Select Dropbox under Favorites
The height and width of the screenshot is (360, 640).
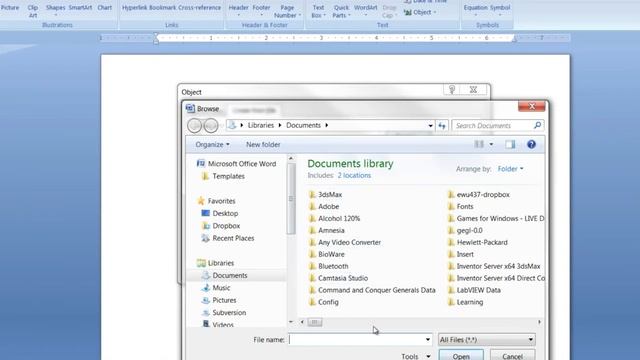[x=221, y=226]
